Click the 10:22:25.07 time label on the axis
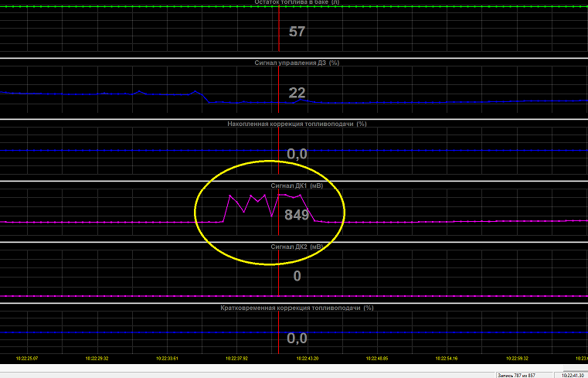Screen dimensions: 588x378 click(27, 359)
